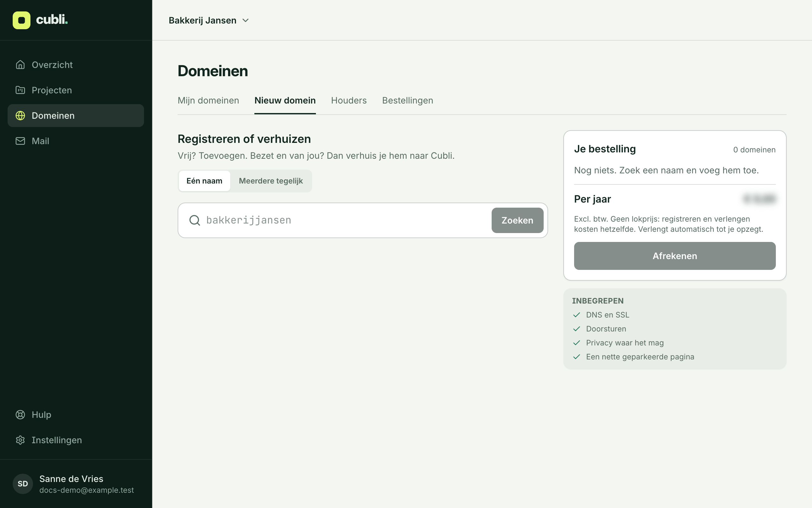
Task: Click the Mail menu label
Action: tap(40, 141)
